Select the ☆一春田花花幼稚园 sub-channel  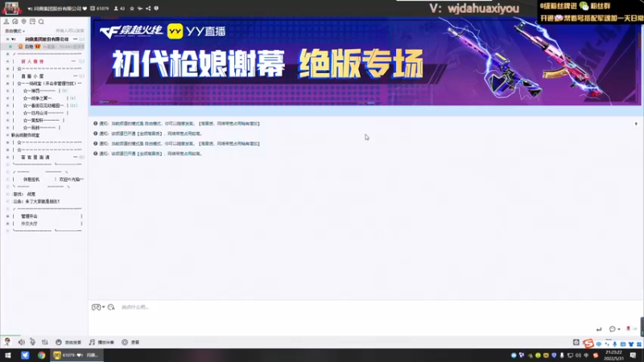pos(43,105)
